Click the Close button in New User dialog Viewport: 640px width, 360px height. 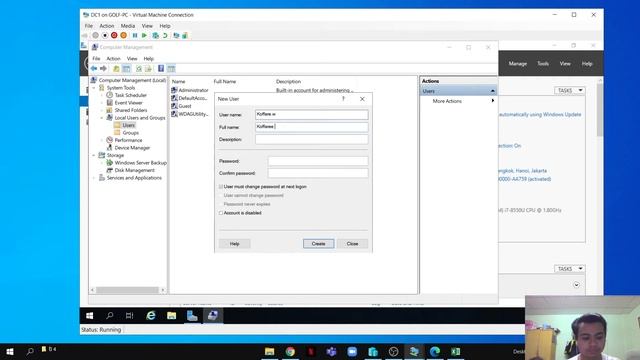click(x=352, y=244)
